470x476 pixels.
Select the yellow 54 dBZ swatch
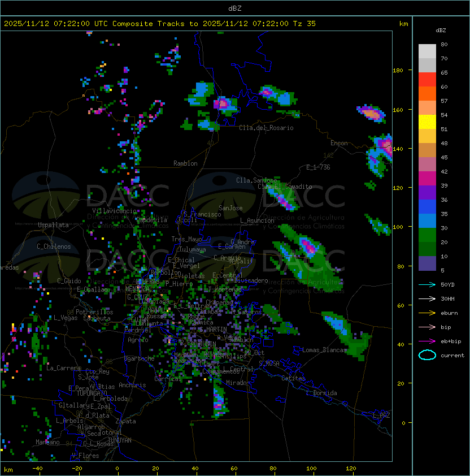tap(427, 122)
